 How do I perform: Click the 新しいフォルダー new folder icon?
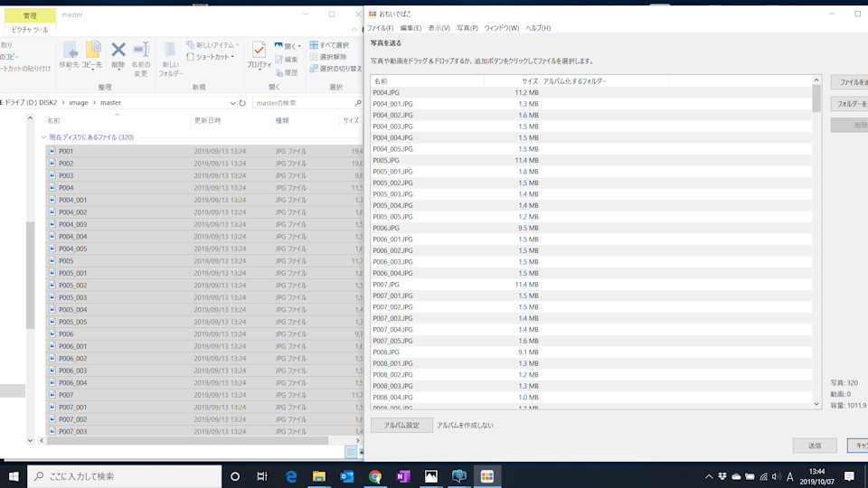171,58
